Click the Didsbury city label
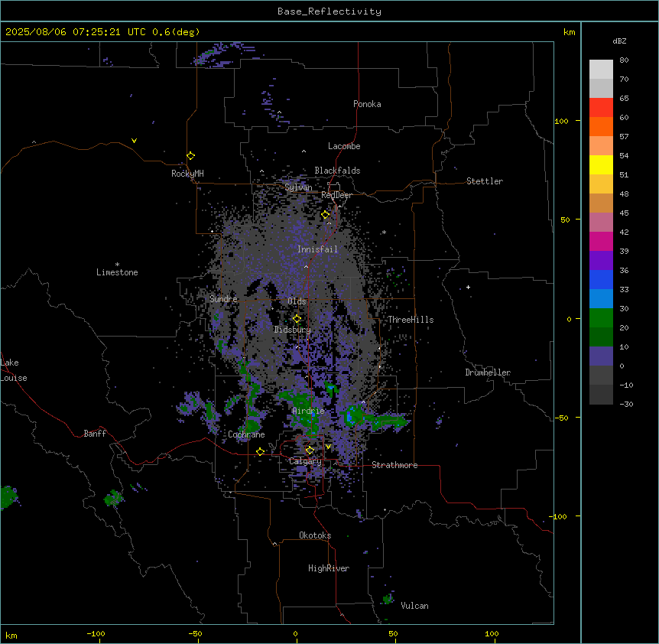Viewport: 659px width, 644px height. (293, 330)
